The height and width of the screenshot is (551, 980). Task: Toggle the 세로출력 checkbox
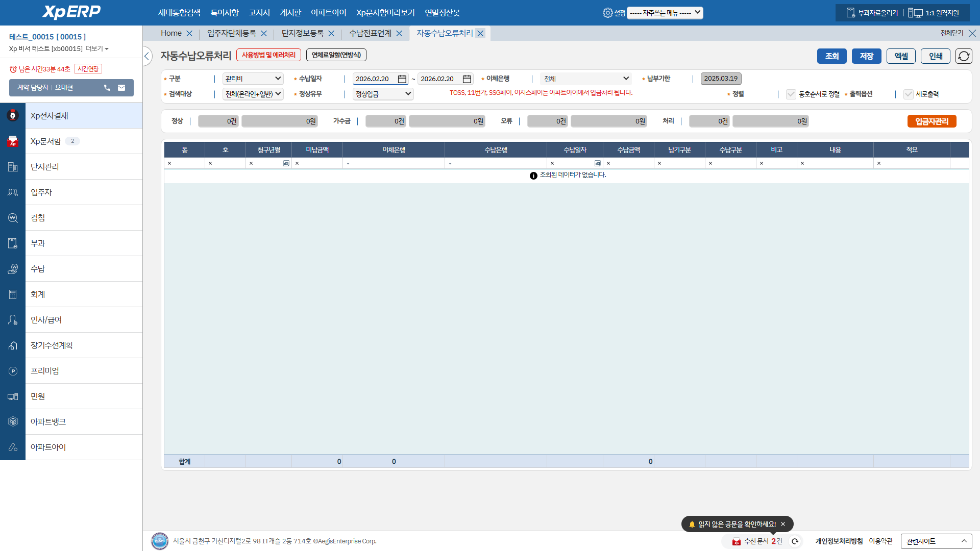(909, 94)
